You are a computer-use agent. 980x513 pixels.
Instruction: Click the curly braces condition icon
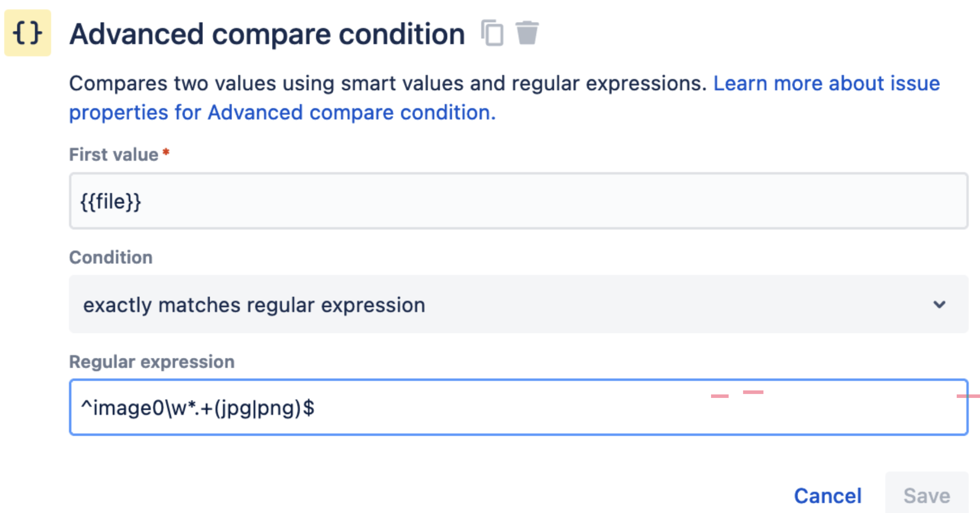pos(27,33)
